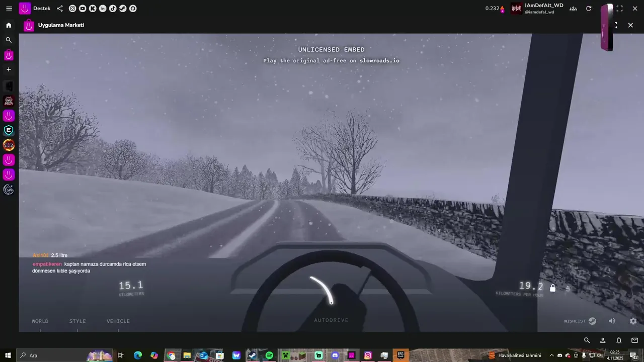Click the search icon in bottom bar
644x362 pixels.
[x=587, y=340]
